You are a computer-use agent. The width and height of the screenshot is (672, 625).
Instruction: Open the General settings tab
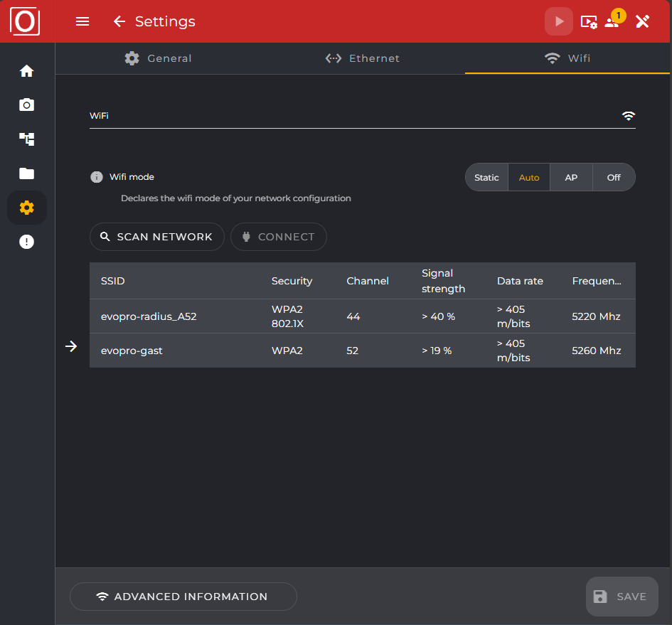click(158, 58)
